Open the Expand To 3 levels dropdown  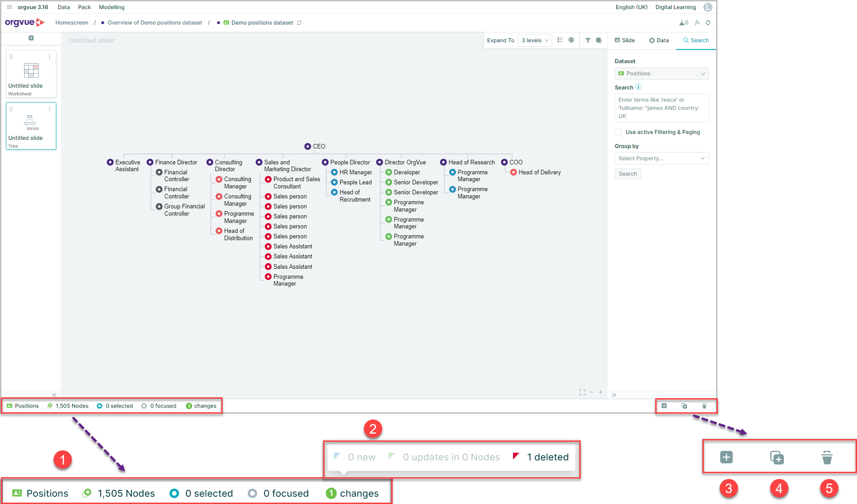(x=535, y=40)
